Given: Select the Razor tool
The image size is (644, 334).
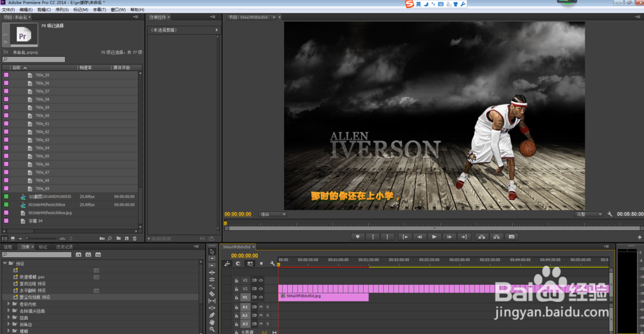Looking at the screenshot, I should (212, 293).
